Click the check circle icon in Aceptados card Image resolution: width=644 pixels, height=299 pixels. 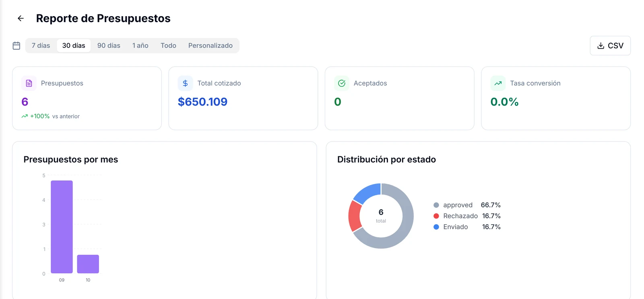pos(342,83)
